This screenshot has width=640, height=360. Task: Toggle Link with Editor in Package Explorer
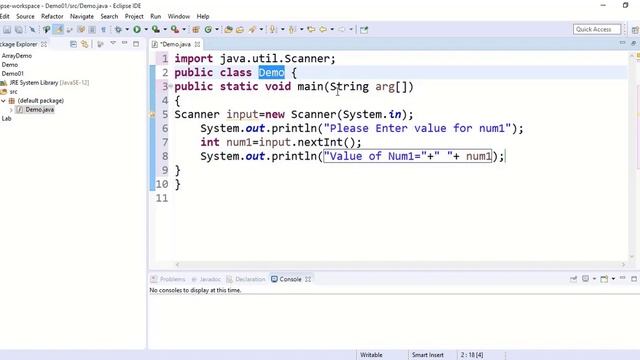pyautogui.click(x=84, y=44)
